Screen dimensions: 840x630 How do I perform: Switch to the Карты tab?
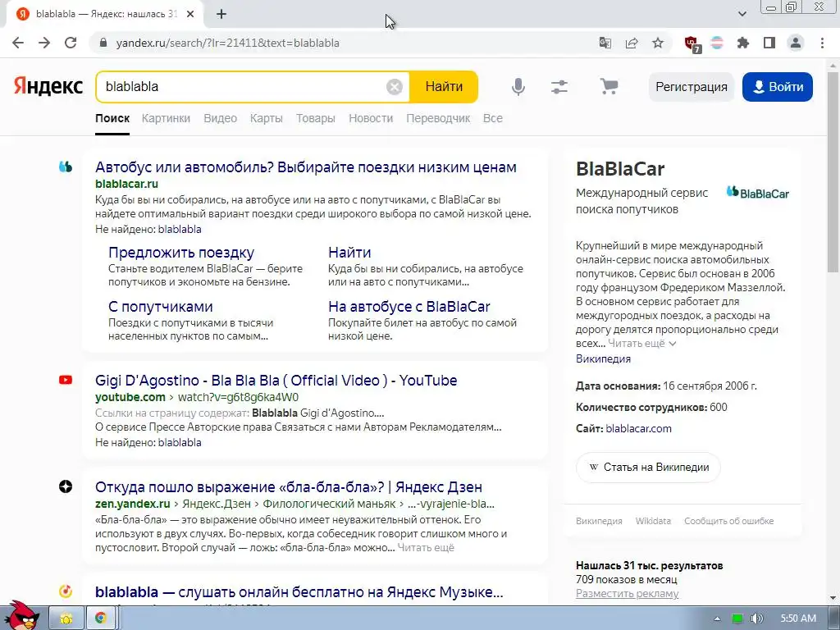click(267, 118)
